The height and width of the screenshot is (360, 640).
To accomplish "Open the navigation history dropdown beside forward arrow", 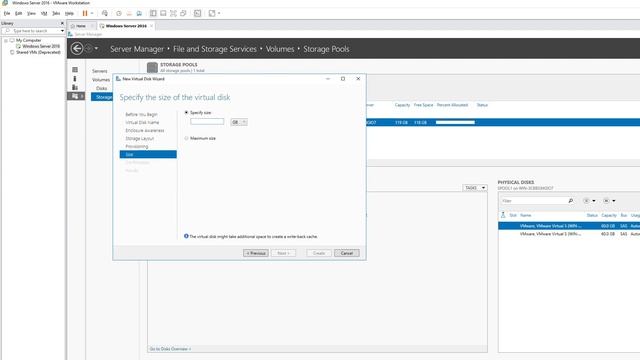I will pos(96,49).
